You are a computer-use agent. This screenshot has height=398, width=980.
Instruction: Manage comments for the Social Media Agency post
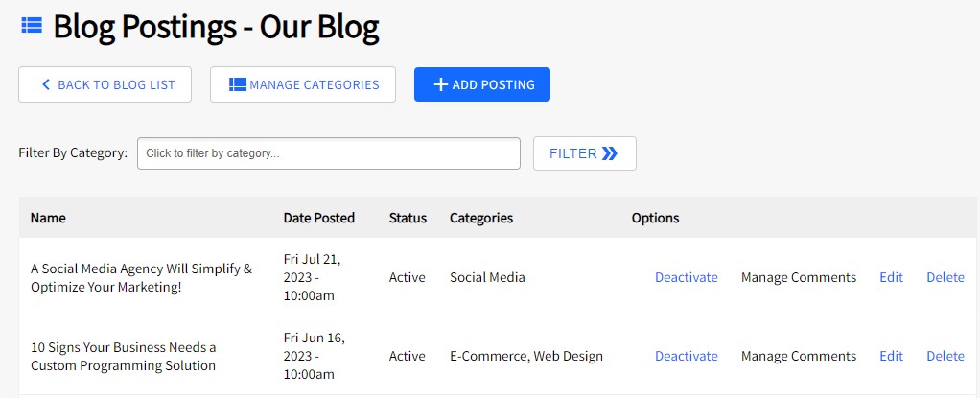coord(798,277)
